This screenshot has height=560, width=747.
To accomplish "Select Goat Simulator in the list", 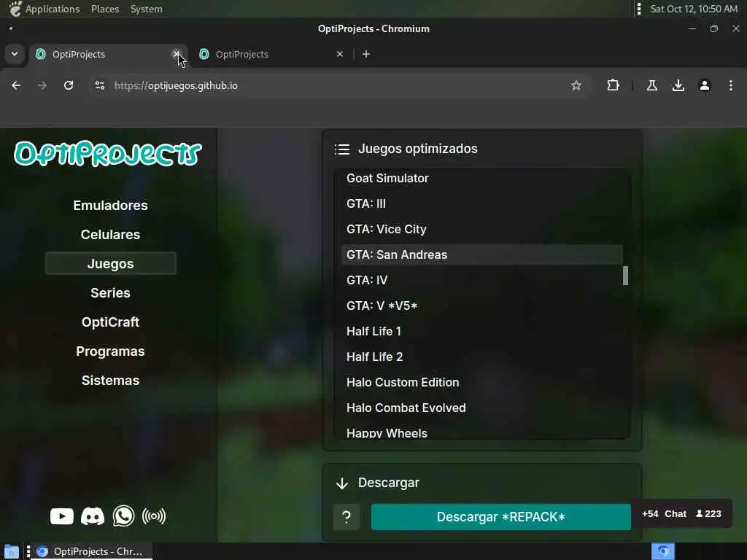I will tap(481, 178).
